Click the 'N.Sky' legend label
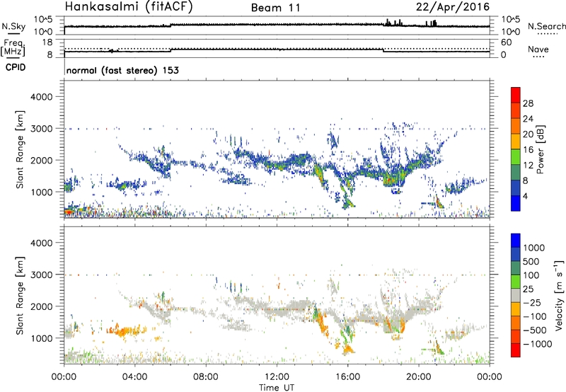566x392 pixels. coord(13,26)
